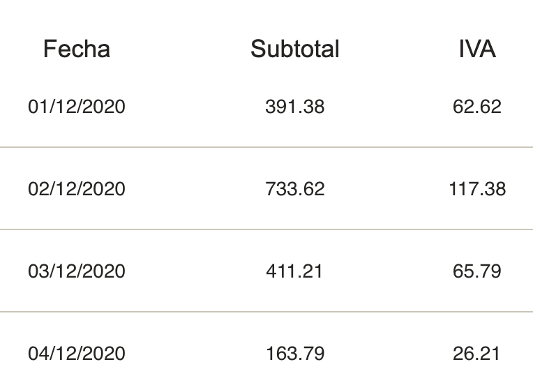The image size is (533, 392).
Task: Select the 02/12/2020 table row
Action: pyautogui.click(x=266, y=189)
